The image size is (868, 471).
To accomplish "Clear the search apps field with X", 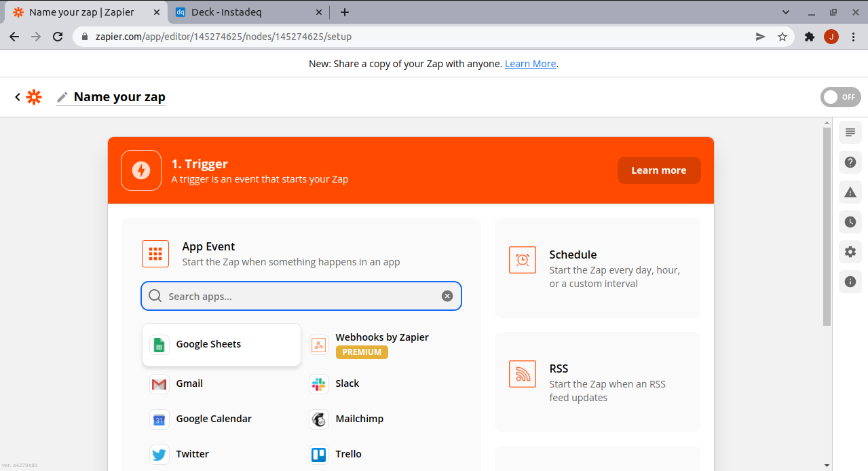I will (447, 296).
